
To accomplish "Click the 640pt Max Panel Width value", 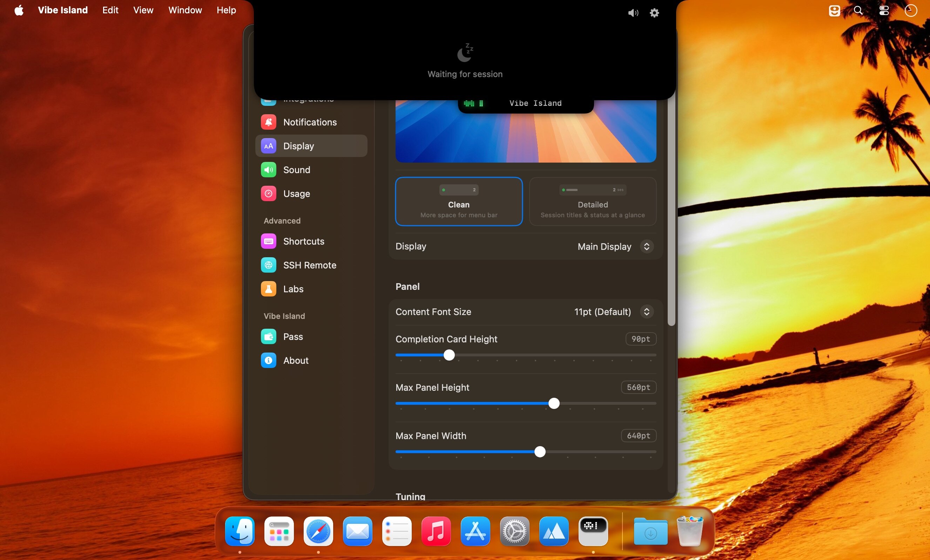I will click(639, 436).
